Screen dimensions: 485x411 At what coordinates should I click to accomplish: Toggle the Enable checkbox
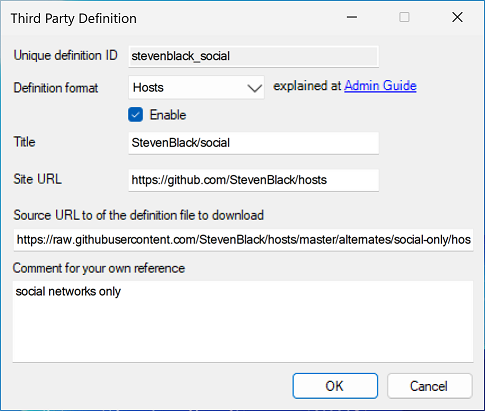[x=136, y=115]
